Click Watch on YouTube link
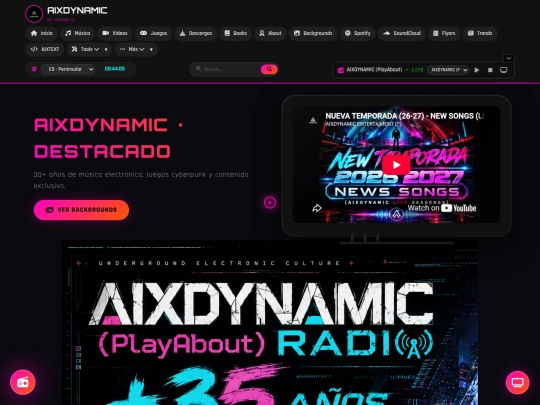 442,208
